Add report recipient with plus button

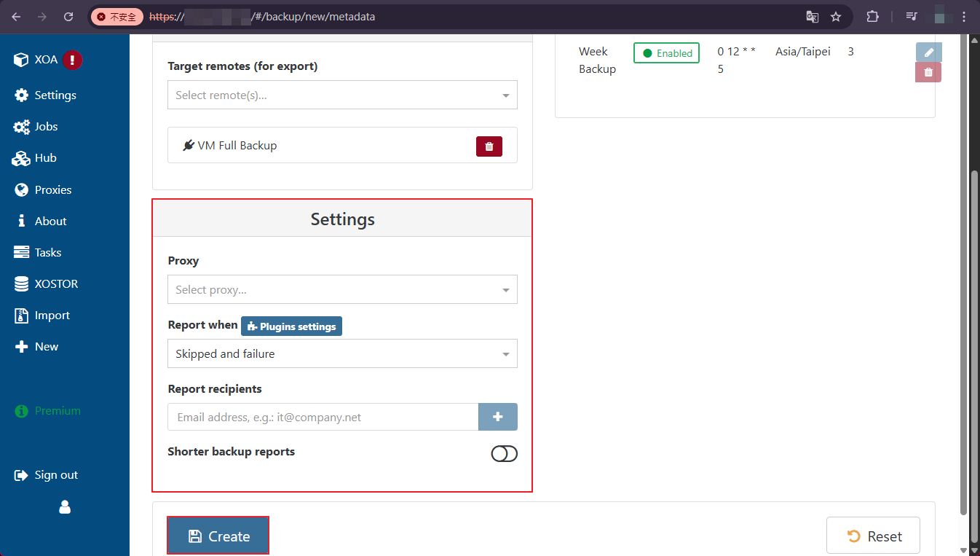pyautogui.click(x=498, y=417)
